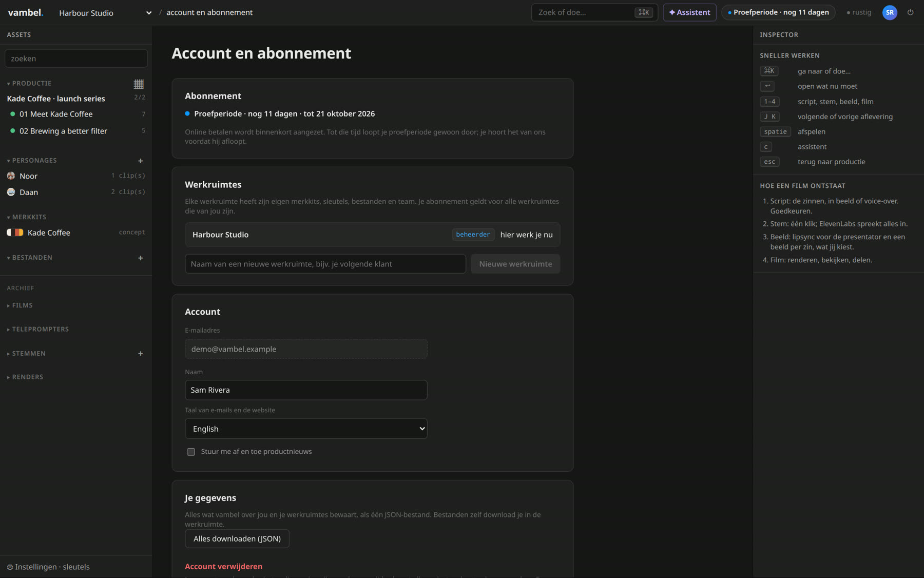
Task: Open the language dropdown showing English
Action: (x=306, y=429)
